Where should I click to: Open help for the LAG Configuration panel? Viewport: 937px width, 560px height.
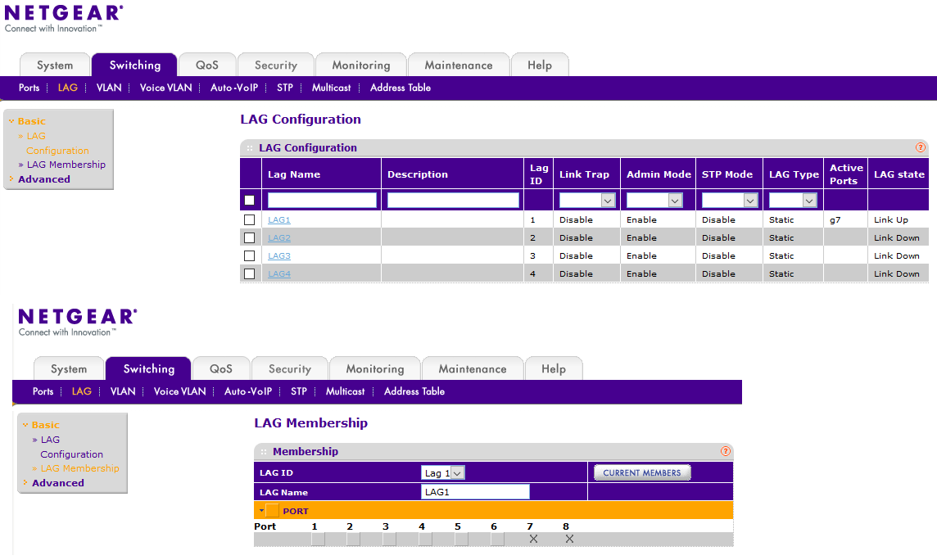tap(921, 148)
